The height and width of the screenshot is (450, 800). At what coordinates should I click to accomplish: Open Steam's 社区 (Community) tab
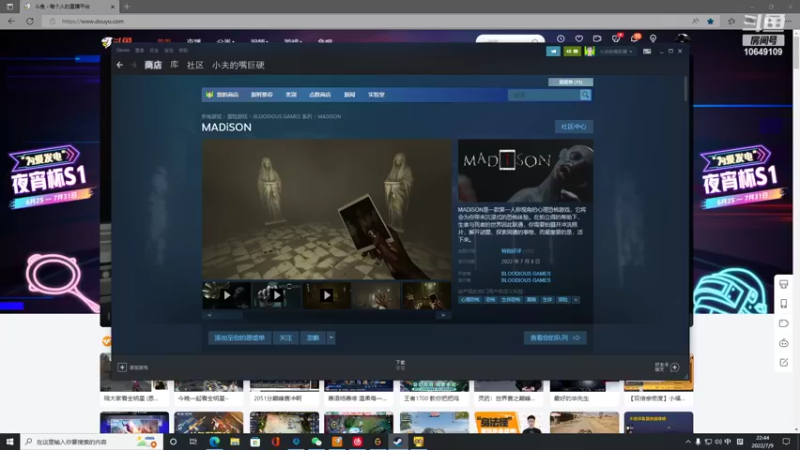(195, 65)
